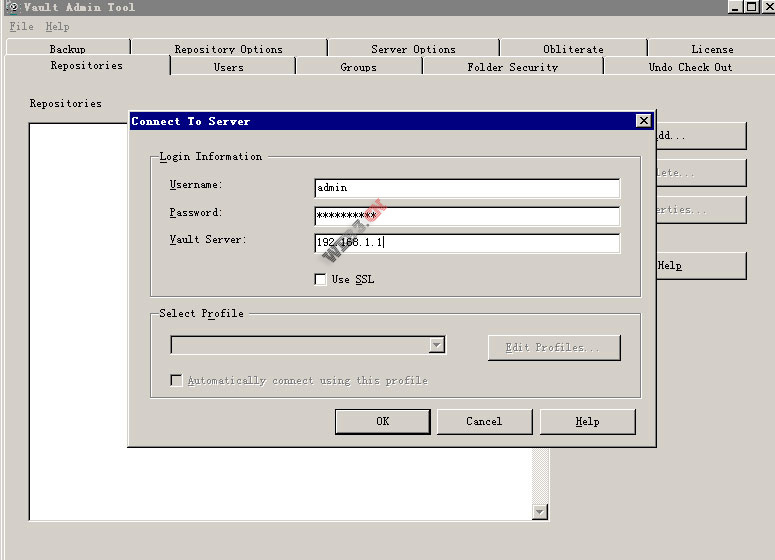Close the Connect To Server dialog

click(x=643, y=121)
